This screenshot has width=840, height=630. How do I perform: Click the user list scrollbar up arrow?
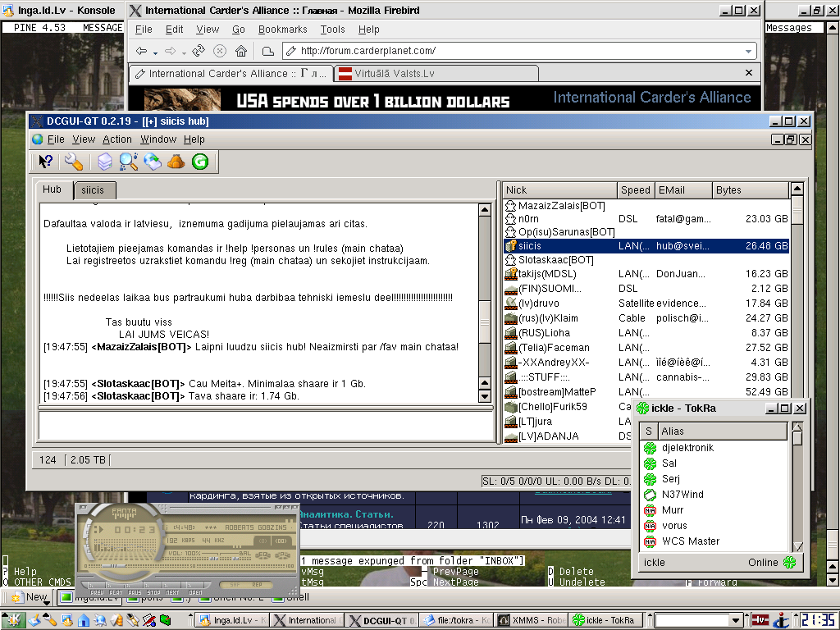[x=797, y=189]
